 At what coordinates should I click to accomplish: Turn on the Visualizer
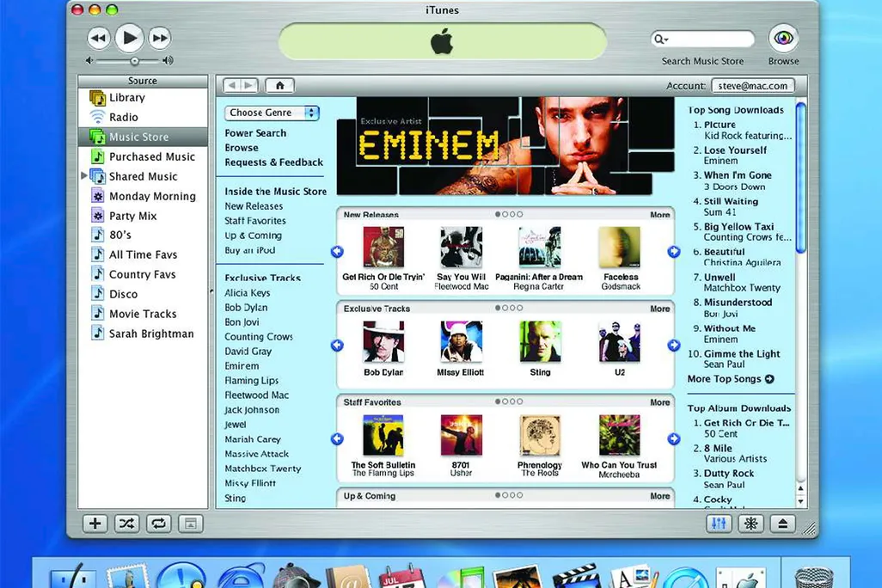750,524
